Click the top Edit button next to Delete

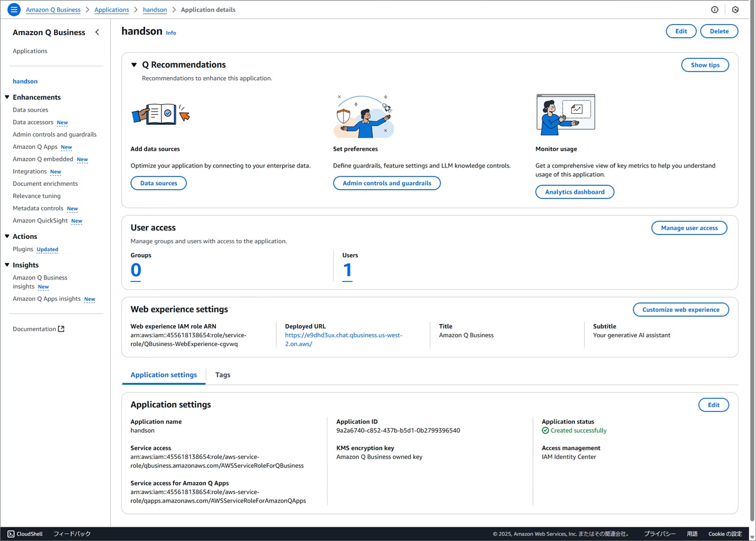(681, 31)
